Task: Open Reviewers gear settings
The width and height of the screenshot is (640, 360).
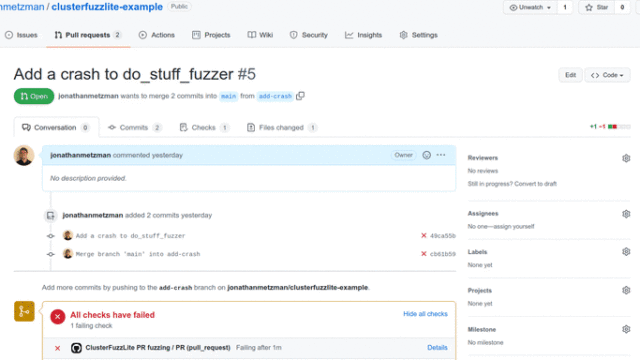Action: click(626, 158)
